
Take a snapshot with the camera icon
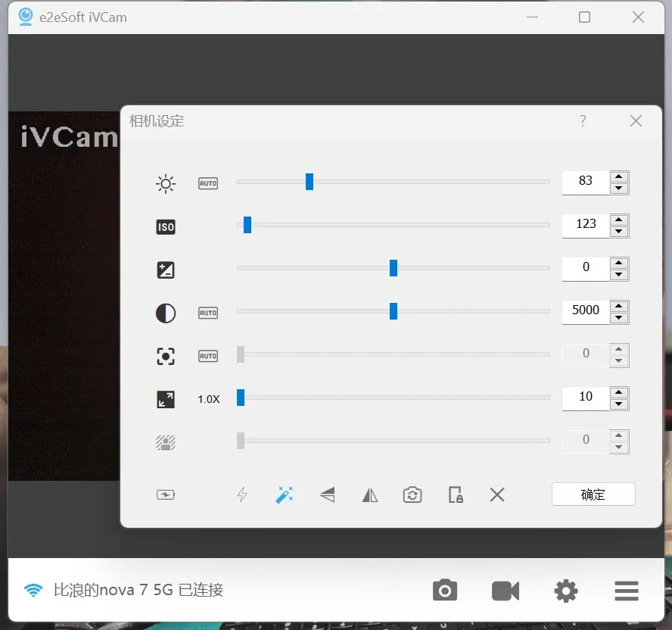point(445,591)
